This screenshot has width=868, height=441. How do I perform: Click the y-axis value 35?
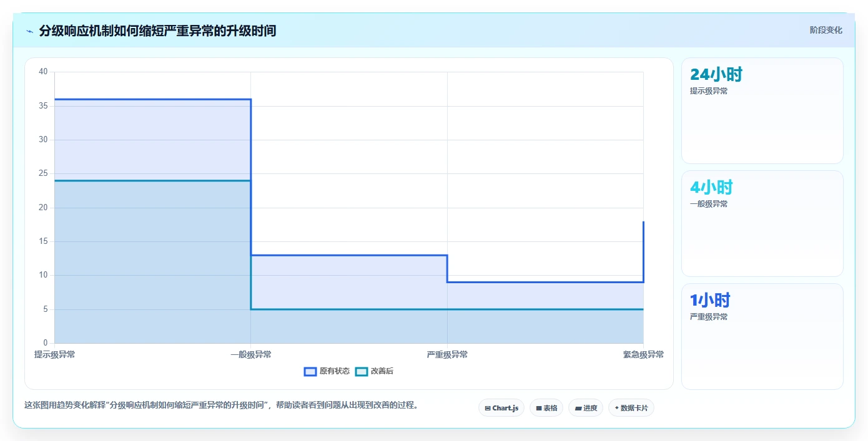point(43,105)
